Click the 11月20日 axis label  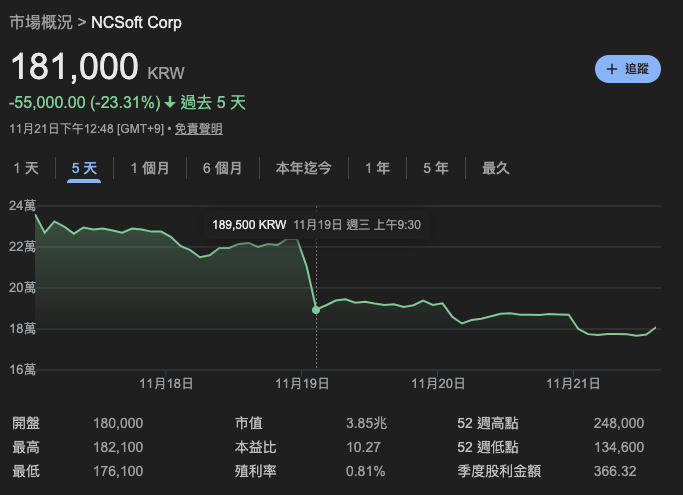click(x=438, y=384)
